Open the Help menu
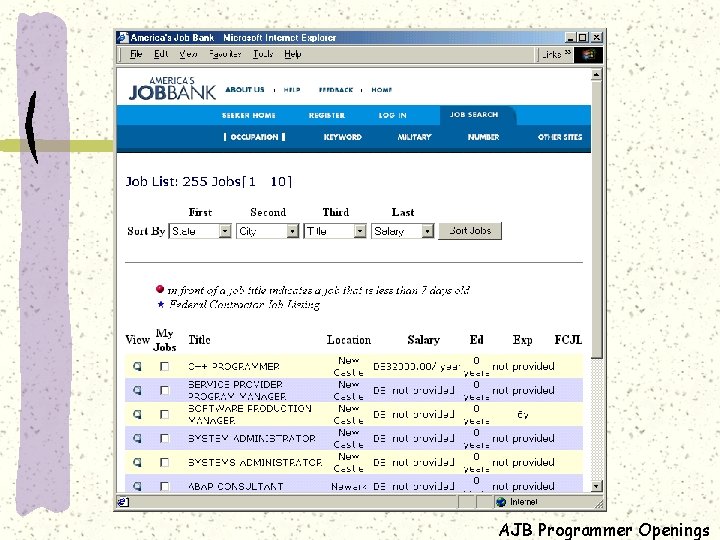The width and height of the screenshot is (720, 540). [292, 54]
